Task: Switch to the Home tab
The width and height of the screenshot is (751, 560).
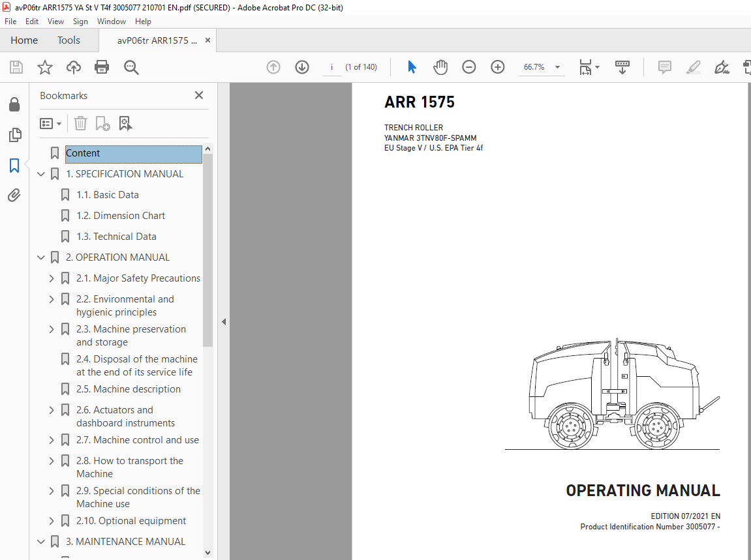Action: click(x=24, y=40)
